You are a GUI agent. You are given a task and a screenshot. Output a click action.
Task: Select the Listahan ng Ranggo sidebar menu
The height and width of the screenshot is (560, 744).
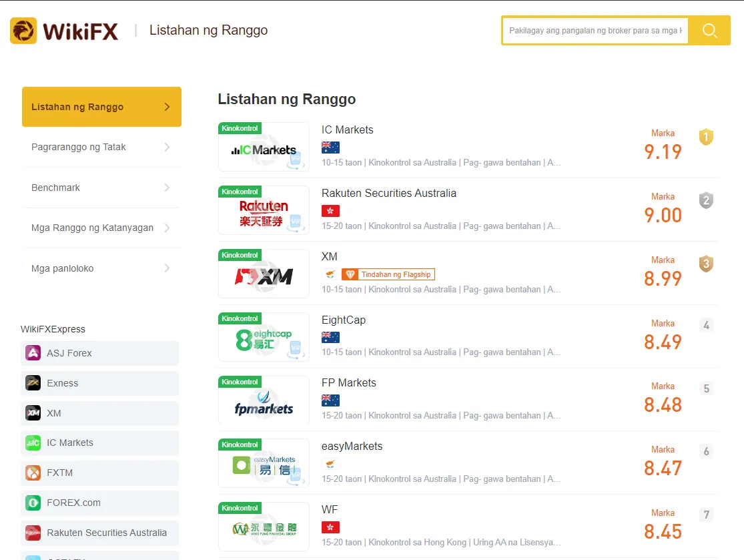[x=101, y=107]
